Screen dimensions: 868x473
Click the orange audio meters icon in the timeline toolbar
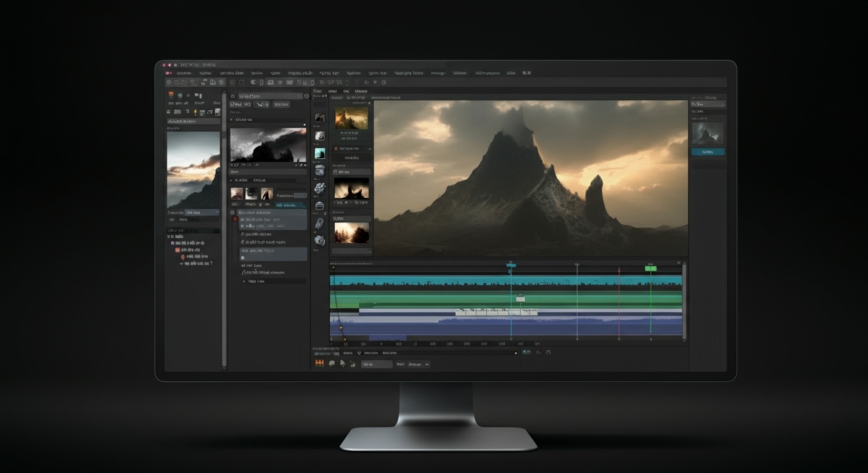click(320, 364)
